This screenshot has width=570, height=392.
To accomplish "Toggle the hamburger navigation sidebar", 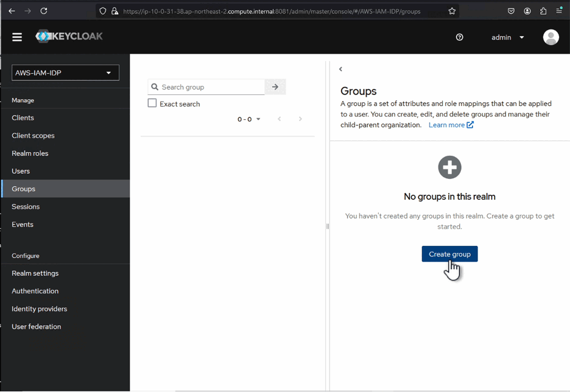I will point(17,37).
